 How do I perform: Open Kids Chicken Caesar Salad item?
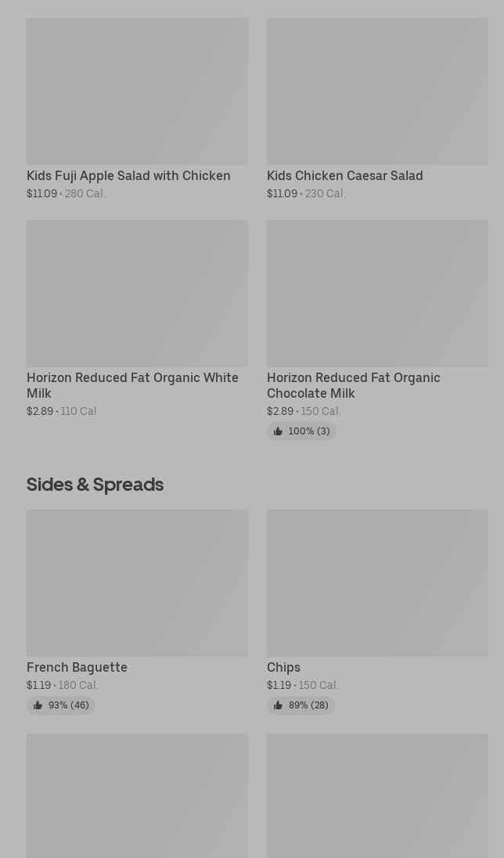[344, 175]
